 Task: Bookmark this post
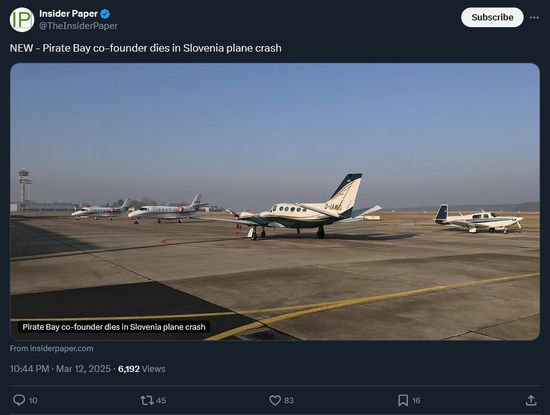(x=403, y=400)
